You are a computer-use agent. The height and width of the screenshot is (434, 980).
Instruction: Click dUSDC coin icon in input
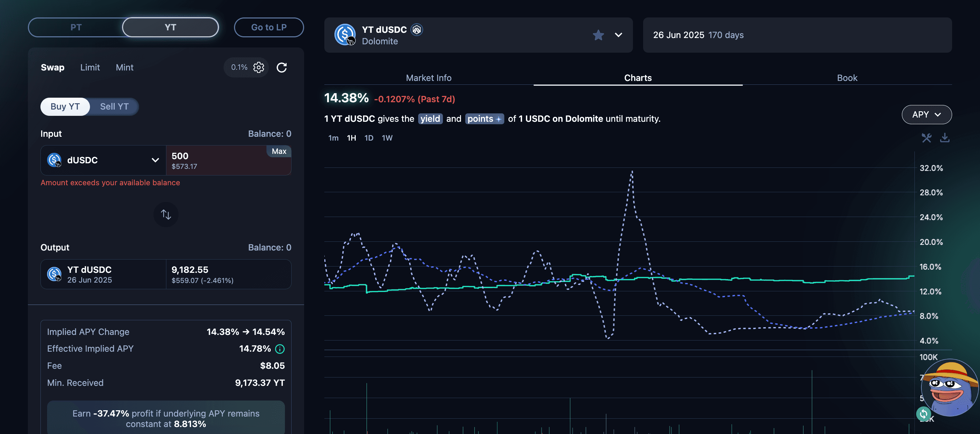(54, 160)
